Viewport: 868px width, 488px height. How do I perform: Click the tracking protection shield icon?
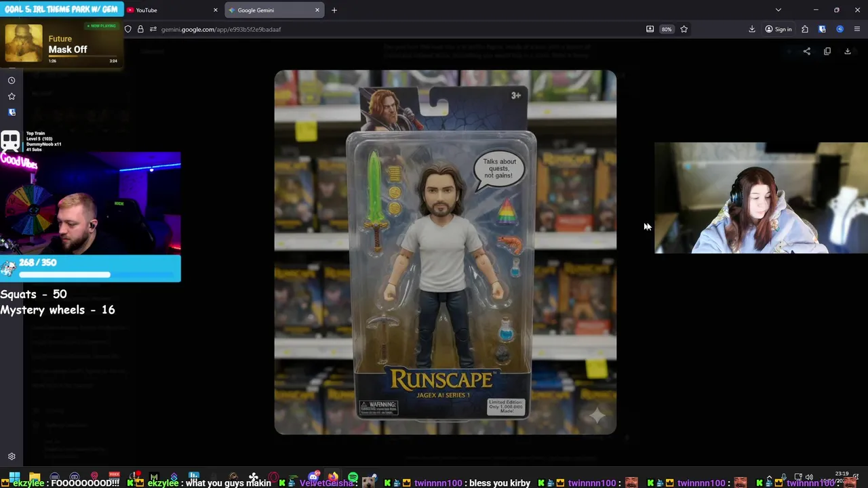click(x=128, y=29)
